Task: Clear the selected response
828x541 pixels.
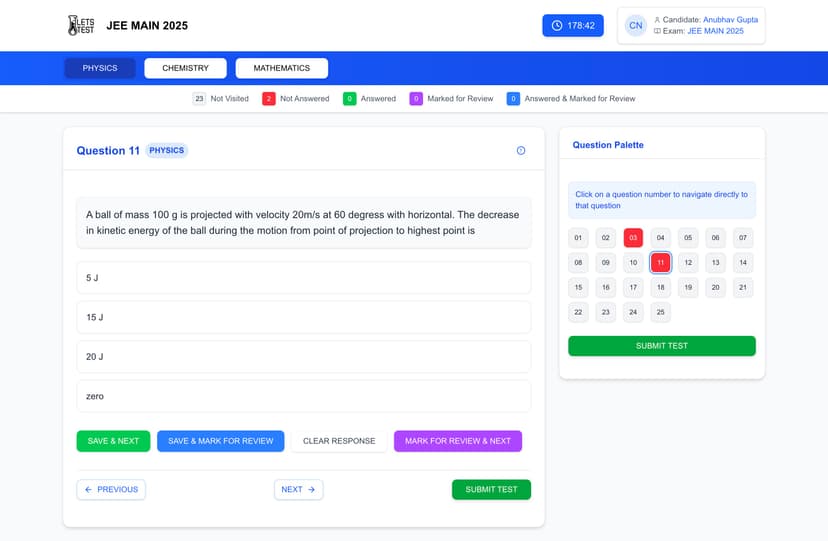Action: click(339, 441)
